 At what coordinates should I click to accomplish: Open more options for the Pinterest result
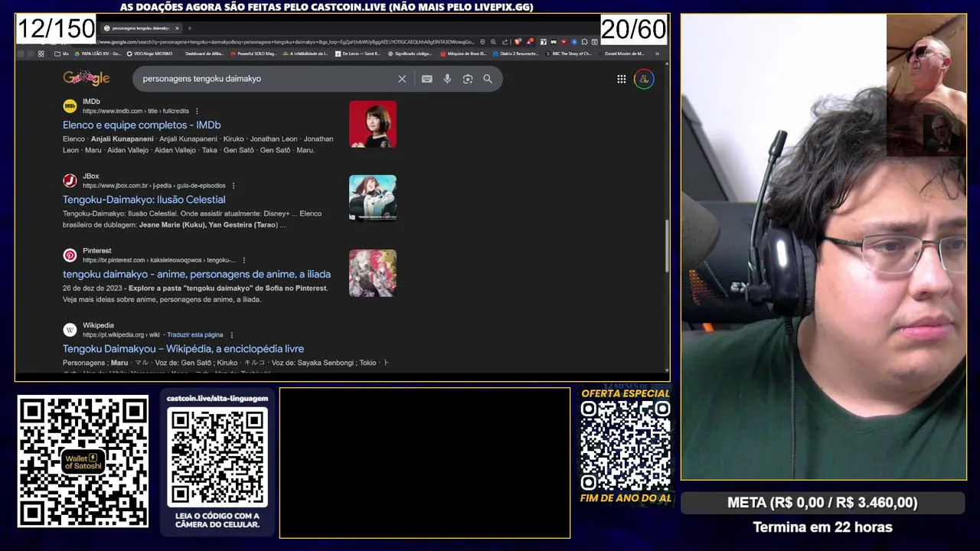click(x=244, y=260)
